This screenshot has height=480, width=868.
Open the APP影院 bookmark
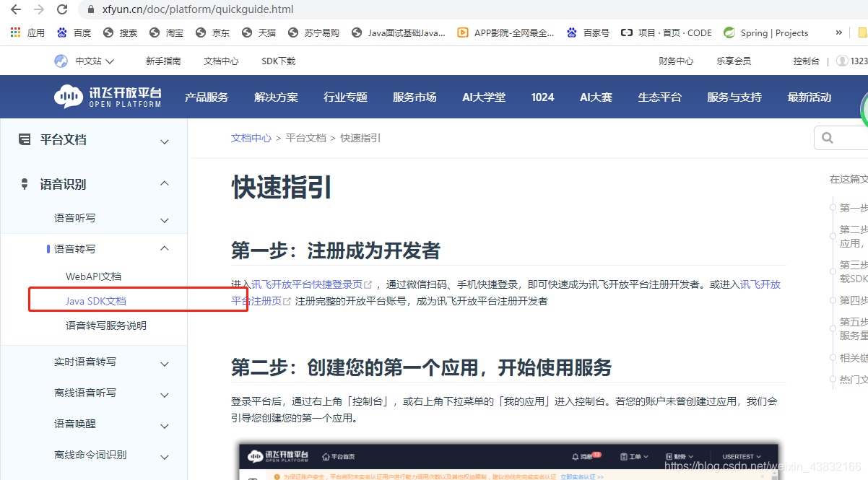click(506, 32)
